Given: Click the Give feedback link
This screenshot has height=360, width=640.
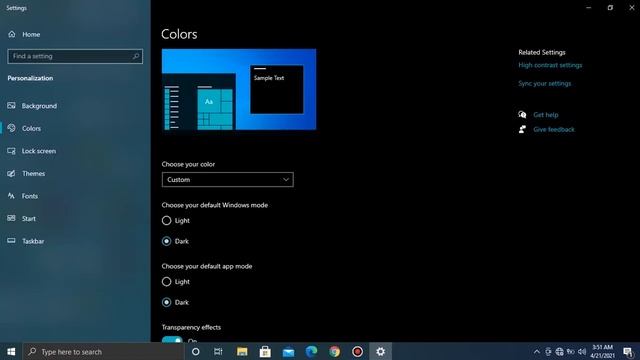Looking at the screenshot, I should click(x=553, y=129).
